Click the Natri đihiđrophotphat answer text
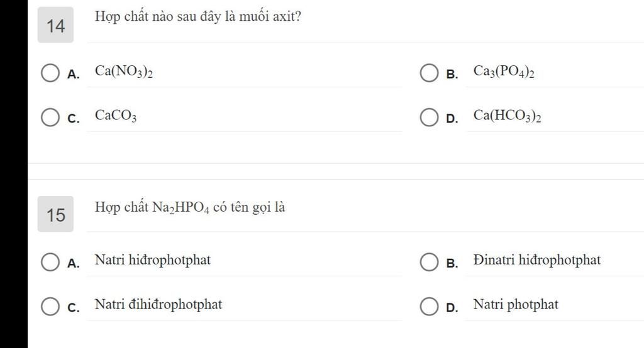 point(158,305)
